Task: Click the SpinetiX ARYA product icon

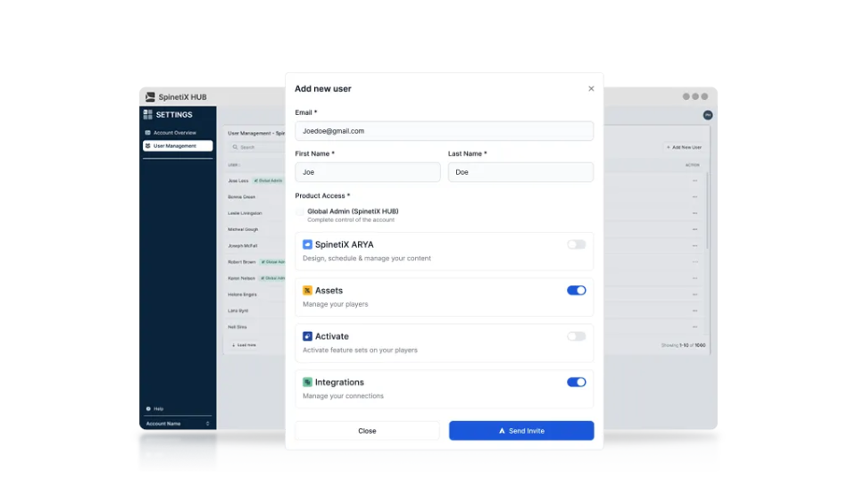Action: pos(307,244)
